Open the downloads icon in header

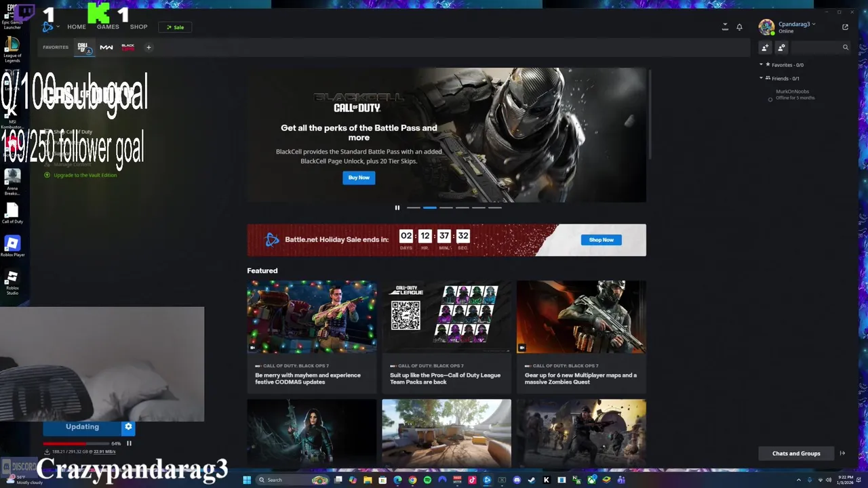725,27
